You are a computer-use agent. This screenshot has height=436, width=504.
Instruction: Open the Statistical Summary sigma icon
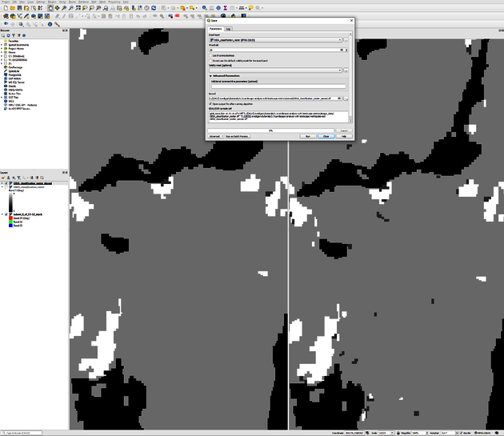pos(226,8)
